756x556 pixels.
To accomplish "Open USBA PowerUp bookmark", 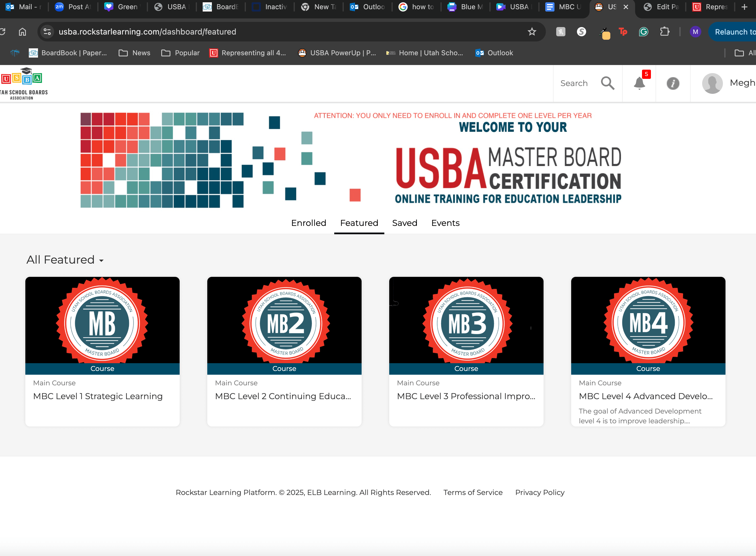I will click(x=337, y=53).
